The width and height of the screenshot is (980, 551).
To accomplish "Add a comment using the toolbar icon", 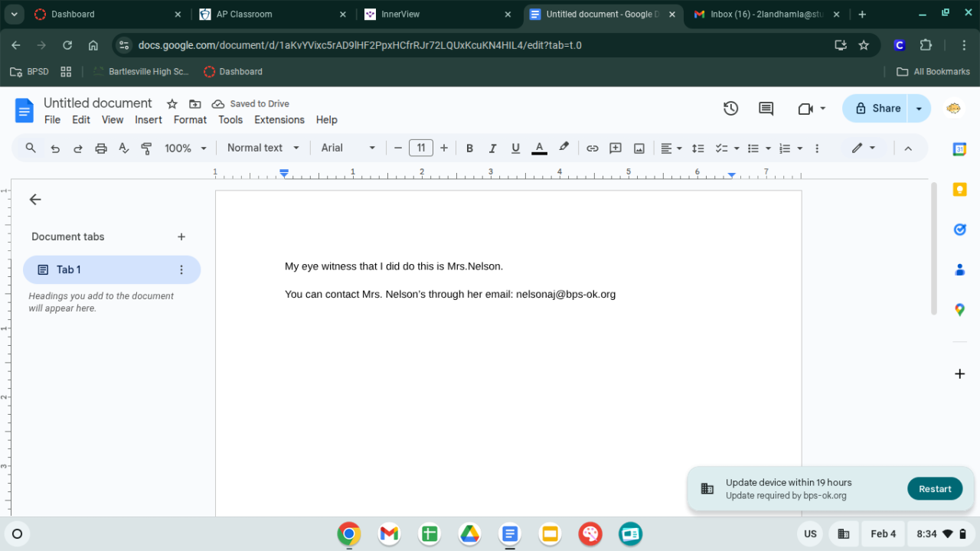I will pos(616,148).
